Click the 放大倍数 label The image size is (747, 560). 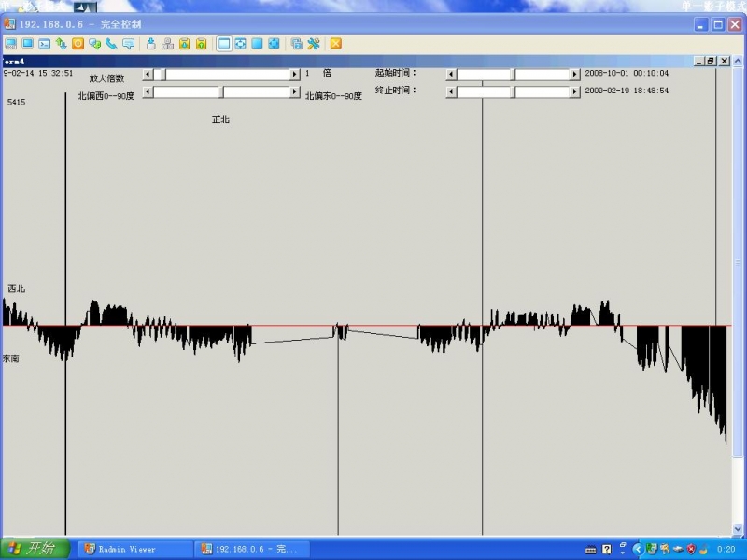[106, 78]
